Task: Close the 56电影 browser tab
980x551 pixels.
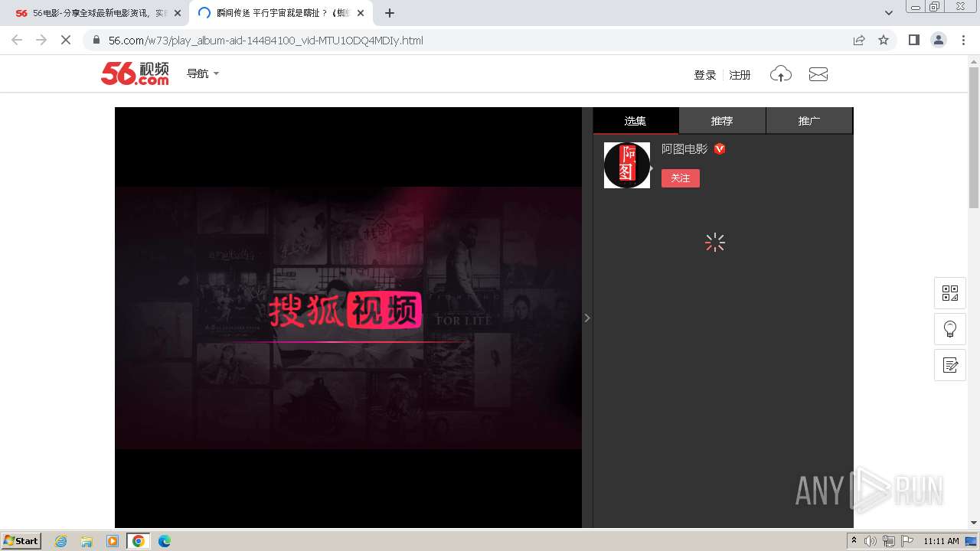Action: point(178,13)
